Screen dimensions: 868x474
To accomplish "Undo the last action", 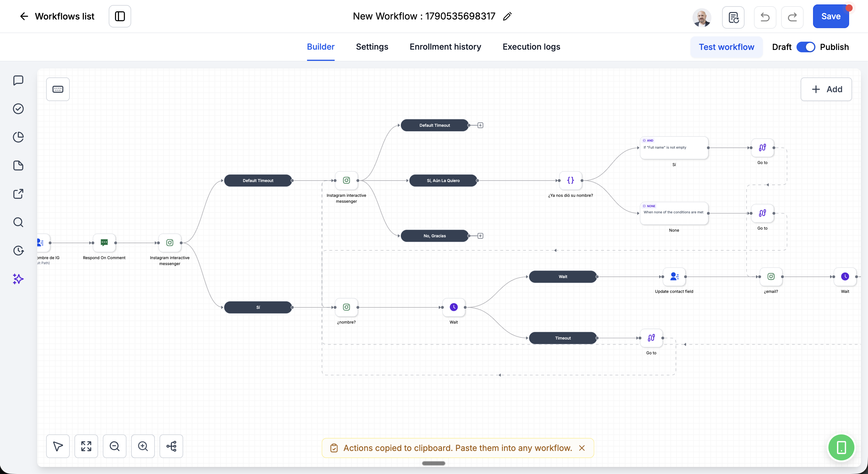I will (x=765, y=17).
